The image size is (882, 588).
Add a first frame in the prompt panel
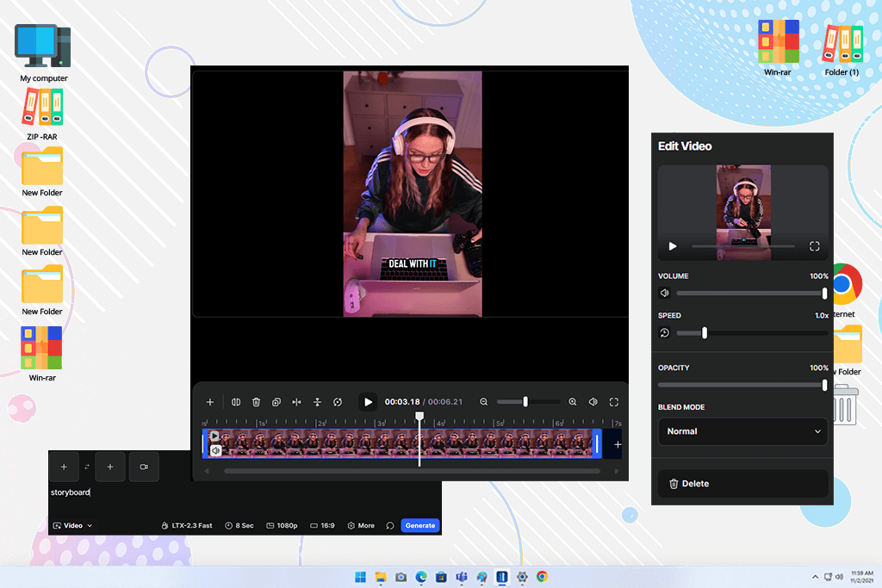(64, 467)
